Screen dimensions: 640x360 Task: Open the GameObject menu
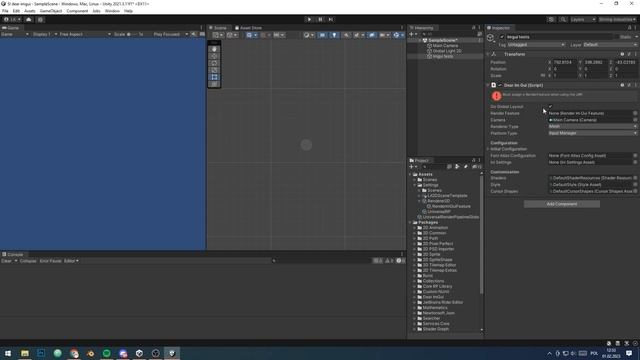(51, 11)
